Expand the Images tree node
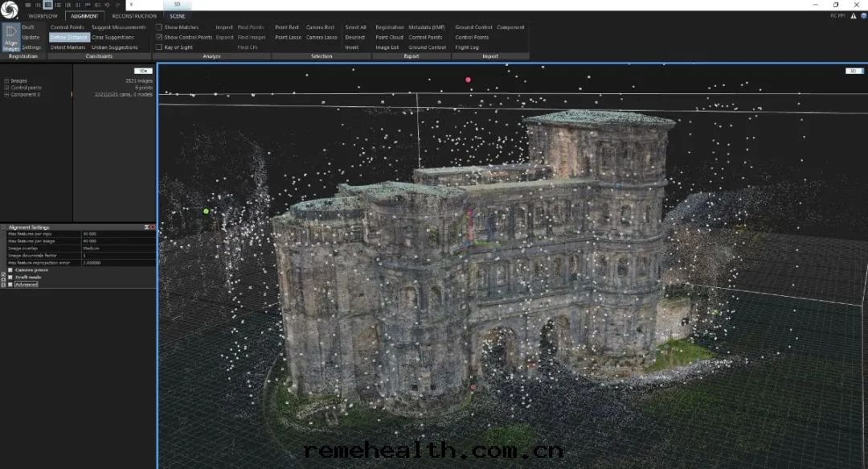Image resolution: width=868 pixels, height=469 pixels. coord(6,80)
